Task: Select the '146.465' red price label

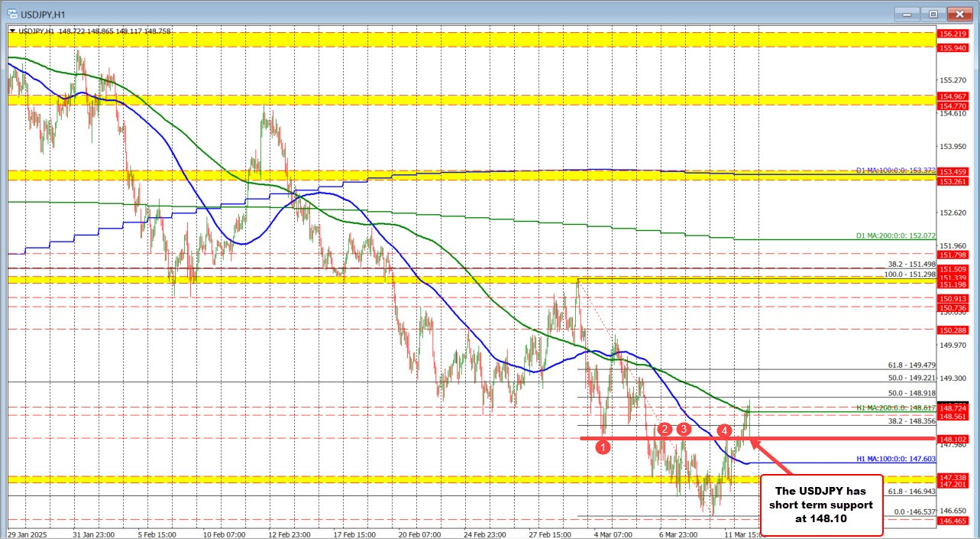Action: tap(952, 520)
